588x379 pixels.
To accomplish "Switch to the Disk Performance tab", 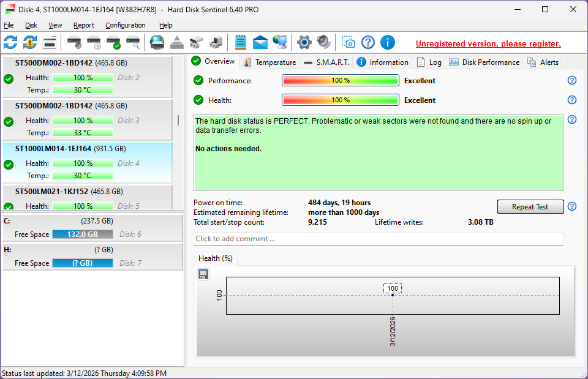I will 484,62.
